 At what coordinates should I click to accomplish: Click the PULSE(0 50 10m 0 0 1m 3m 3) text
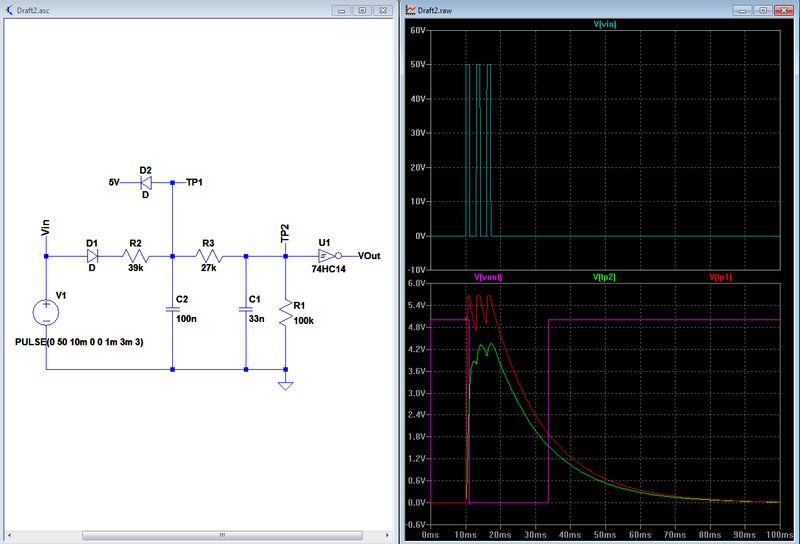79,342
